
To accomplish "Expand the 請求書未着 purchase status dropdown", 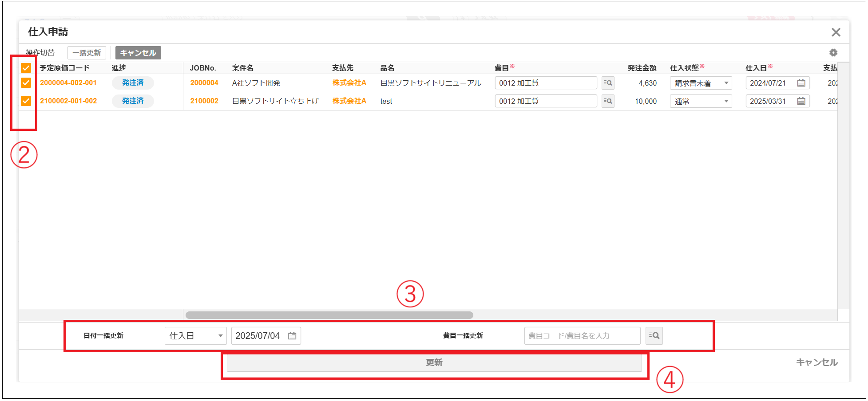I will 701,83.
